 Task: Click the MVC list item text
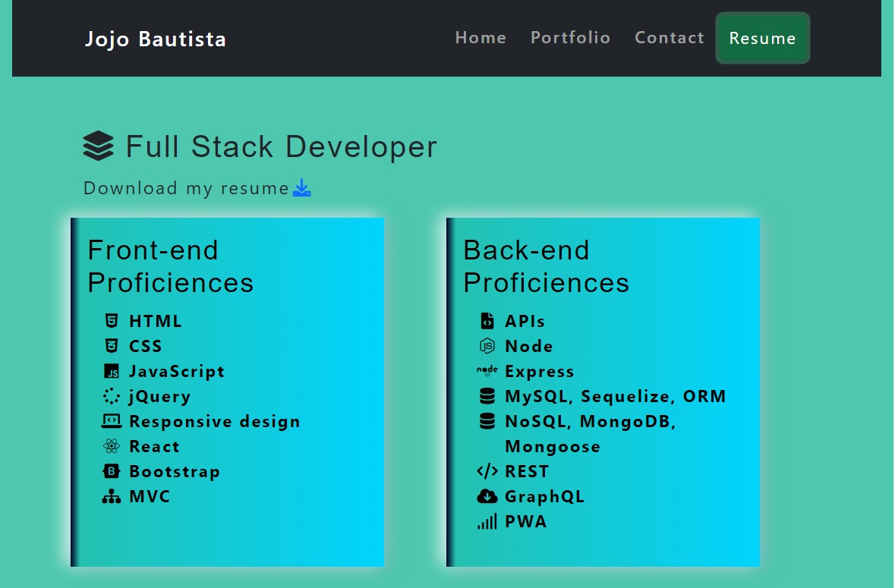150,497
